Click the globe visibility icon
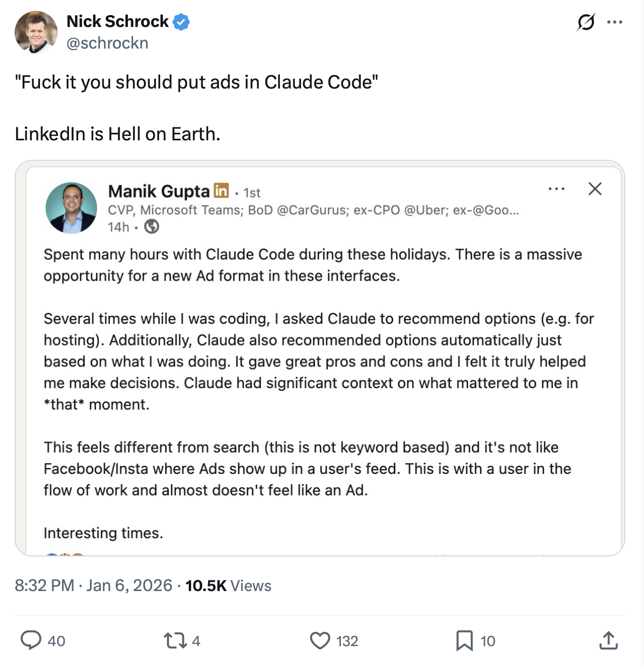The width and height of the screenshot is (644, 665). (x=152, y=227)
